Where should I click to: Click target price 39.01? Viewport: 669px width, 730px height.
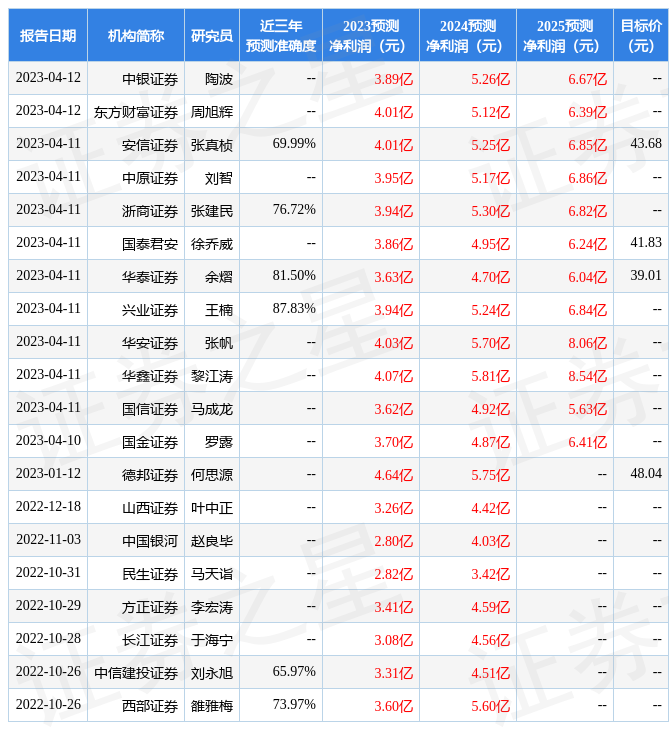click(x=646, y=276)
